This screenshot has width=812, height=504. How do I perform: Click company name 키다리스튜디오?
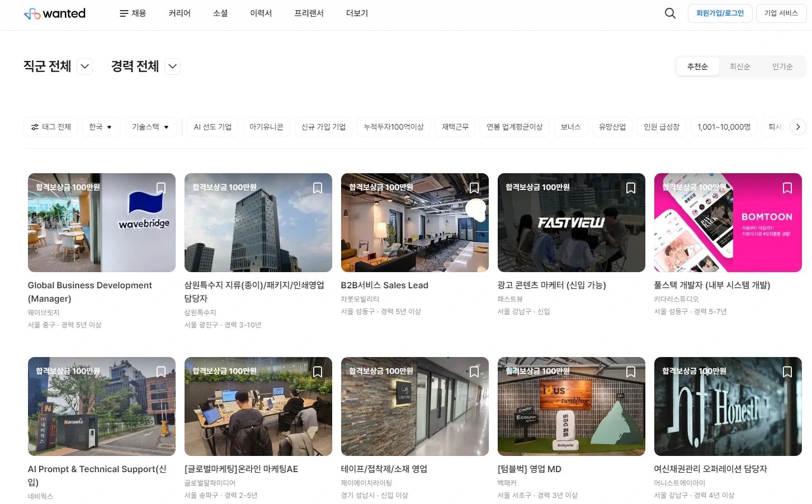(677, 299)
